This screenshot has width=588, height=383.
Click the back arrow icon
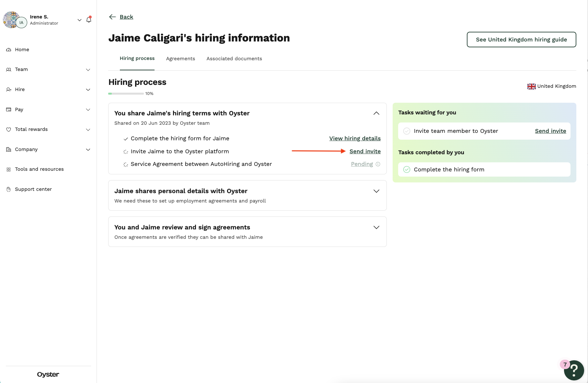[x=112, y=17]
